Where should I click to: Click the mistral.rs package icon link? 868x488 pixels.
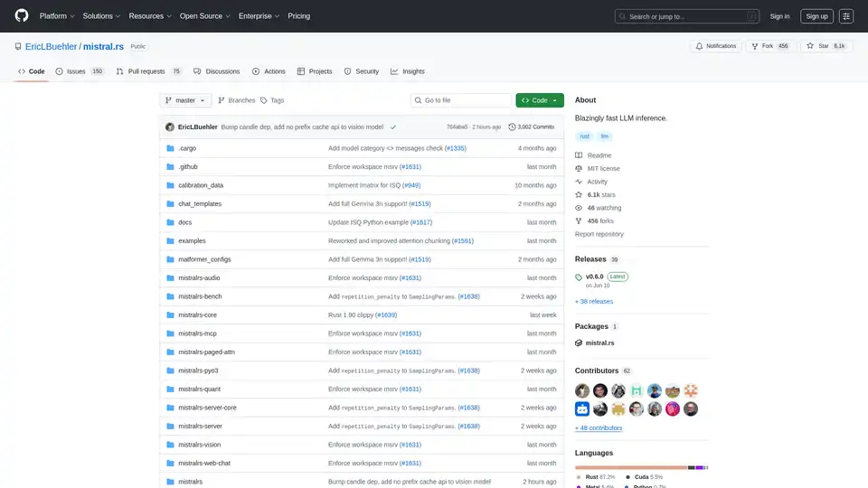(579, 343)
